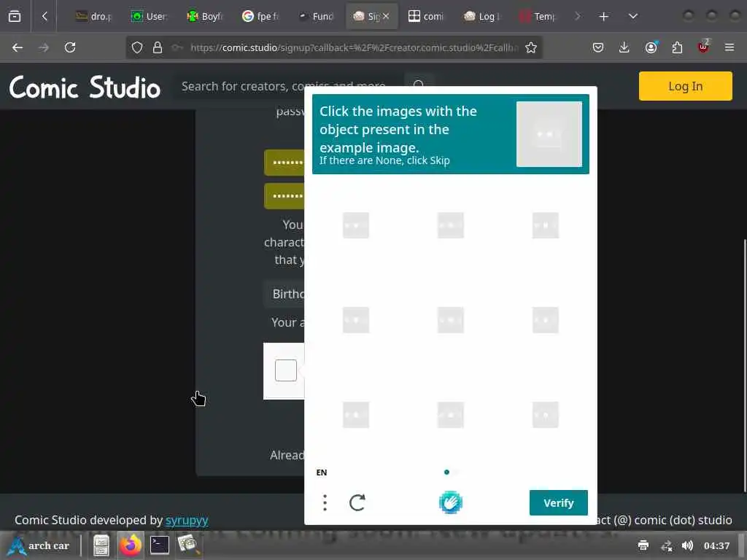Select the bottom-left captcha image tile
747x560 pixels.
[x=356, y=415]
